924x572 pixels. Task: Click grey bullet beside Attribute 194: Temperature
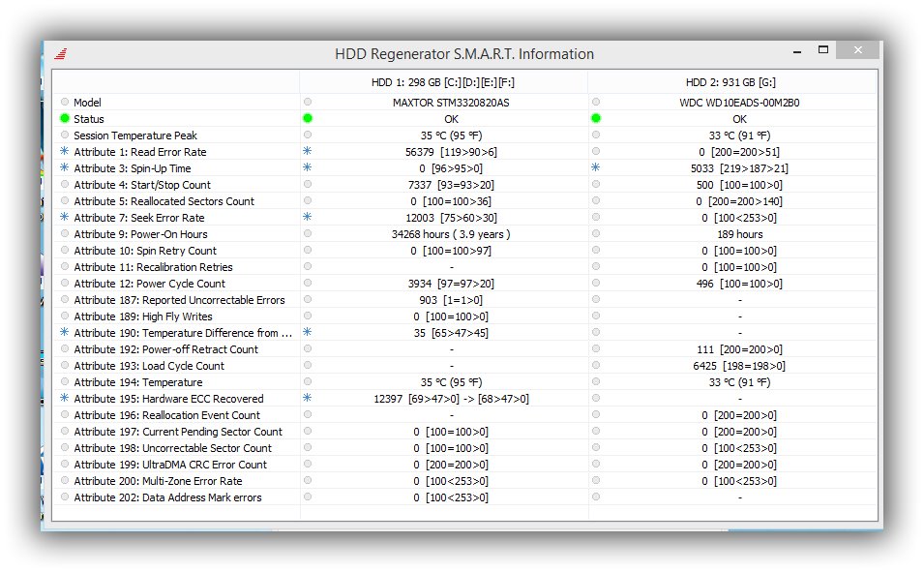[65, 382]
